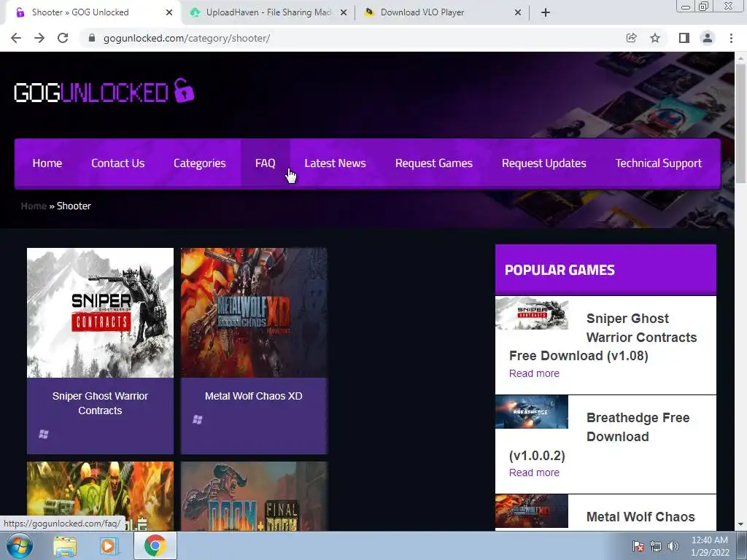Screen dimensions: 747x560
Task: Launch the media player taskbar icon
Action: coord(108,546)
